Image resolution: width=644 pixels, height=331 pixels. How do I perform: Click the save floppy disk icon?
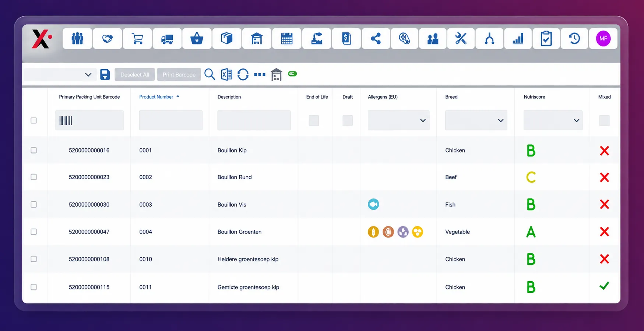point(105,74)
